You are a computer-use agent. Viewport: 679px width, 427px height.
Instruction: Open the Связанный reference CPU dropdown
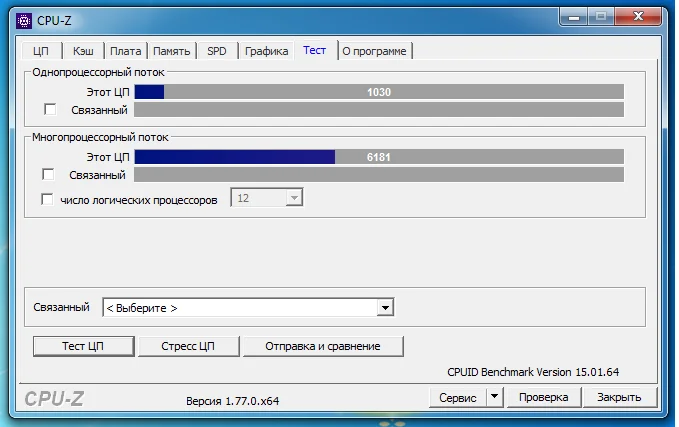[x=248, y=307]
